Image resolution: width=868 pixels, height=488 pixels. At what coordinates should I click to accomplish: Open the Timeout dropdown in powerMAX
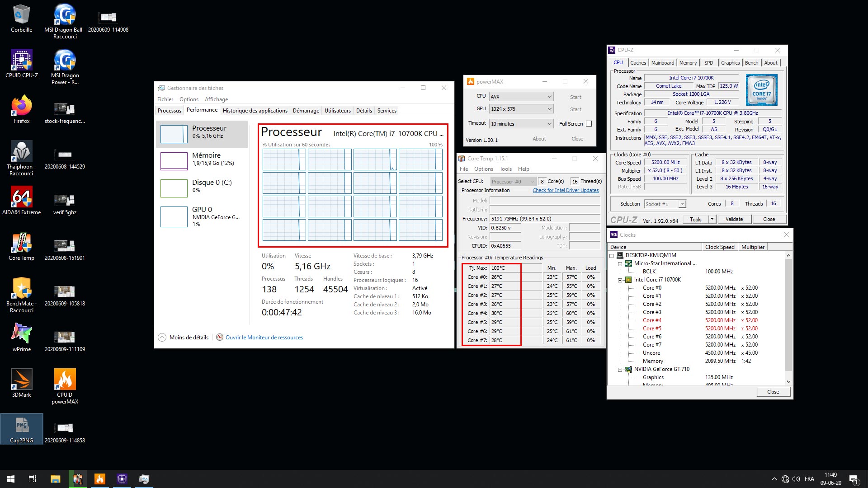pyautogui.click(x=521, y=123)
